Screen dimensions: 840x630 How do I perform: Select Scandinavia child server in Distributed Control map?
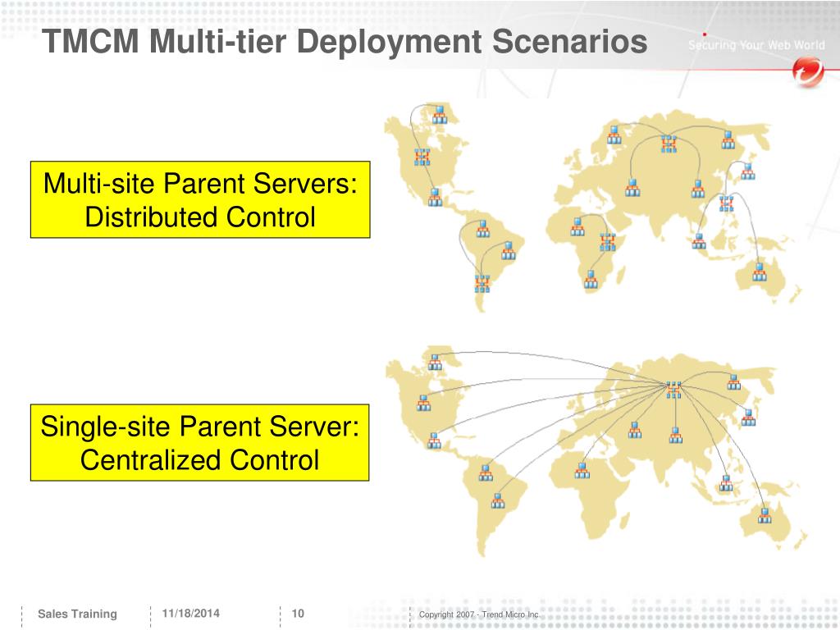point(614,135)
